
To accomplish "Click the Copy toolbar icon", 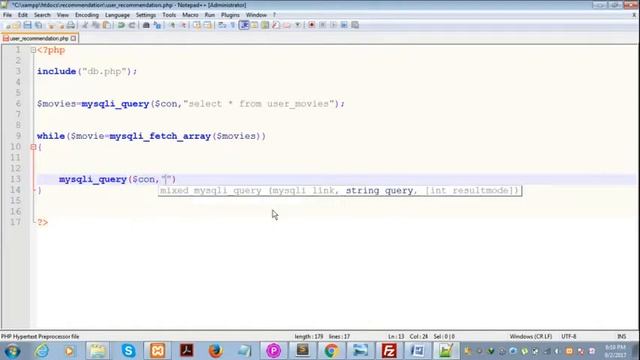I will pyautogui.click(x=96, y=25).
